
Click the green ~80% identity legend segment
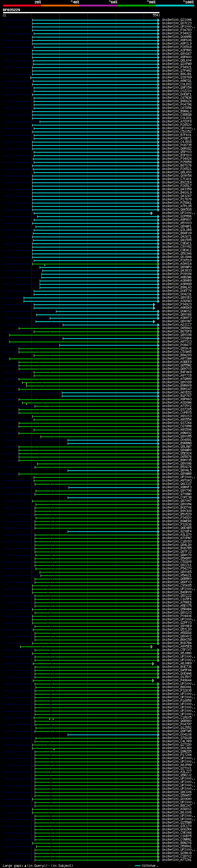[x=137, y=6]
